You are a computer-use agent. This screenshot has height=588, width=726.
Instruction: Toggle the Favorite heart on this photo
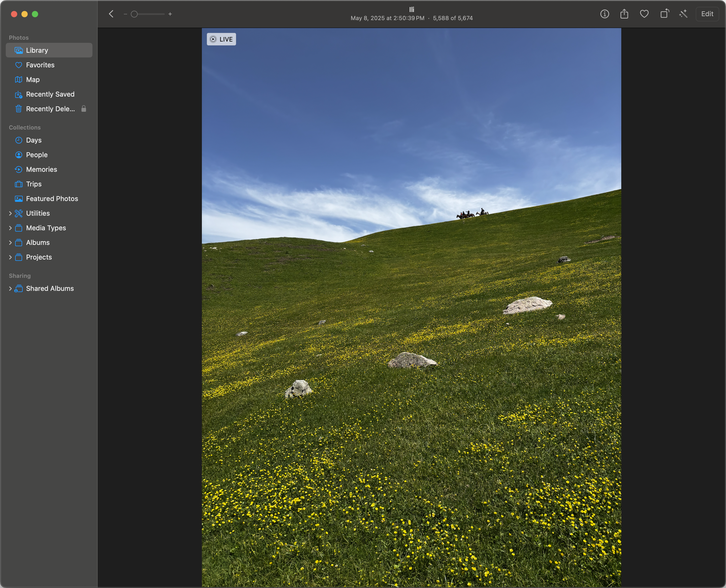pyautogui.click(x=644, y=14)
